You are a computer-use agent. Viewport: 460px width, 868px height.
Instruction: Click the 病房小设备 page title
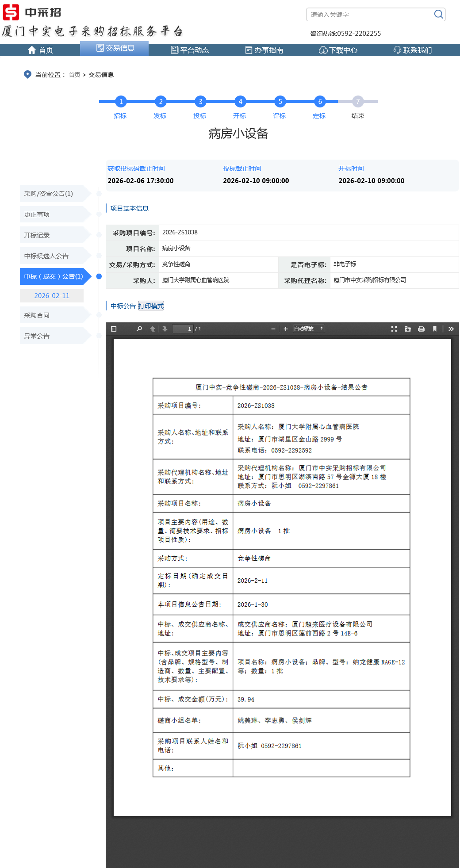click(238, 134)
